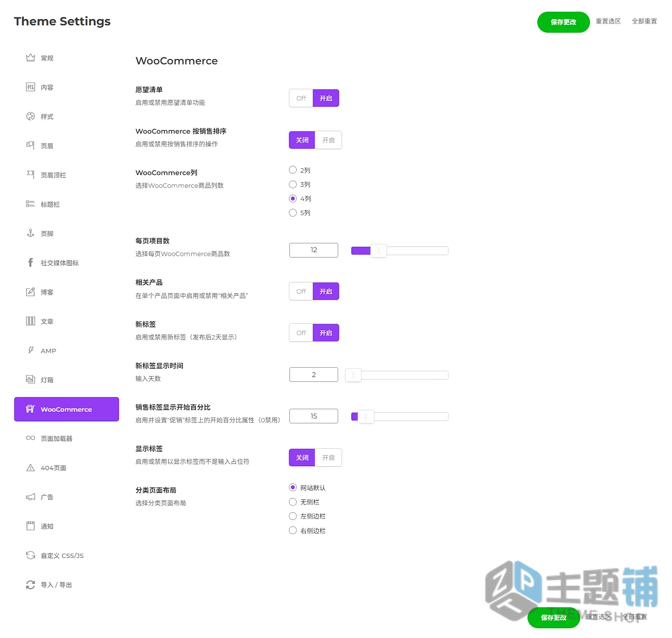672x638 pixels.
Task: Click the anchor icon beside 页脚
Action: click(x=30, y=233)
